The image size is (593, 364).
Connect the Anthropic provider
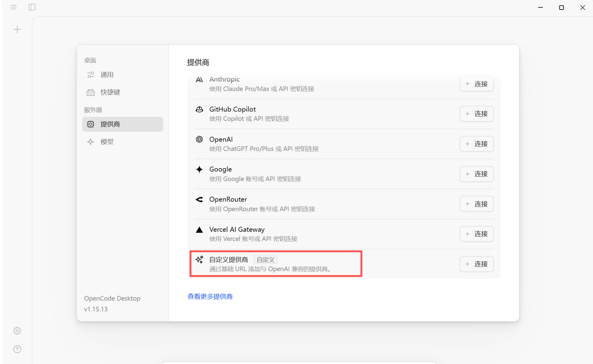(477, 84)
